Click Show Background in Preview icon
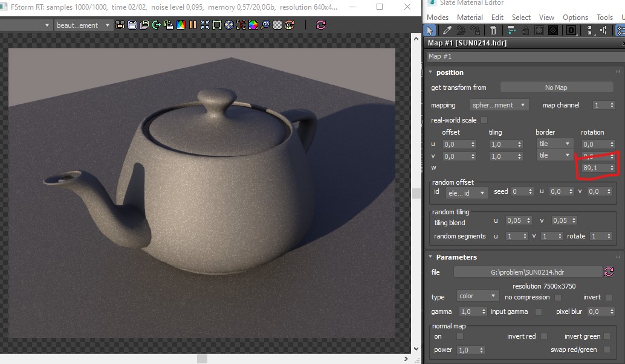 553,30
